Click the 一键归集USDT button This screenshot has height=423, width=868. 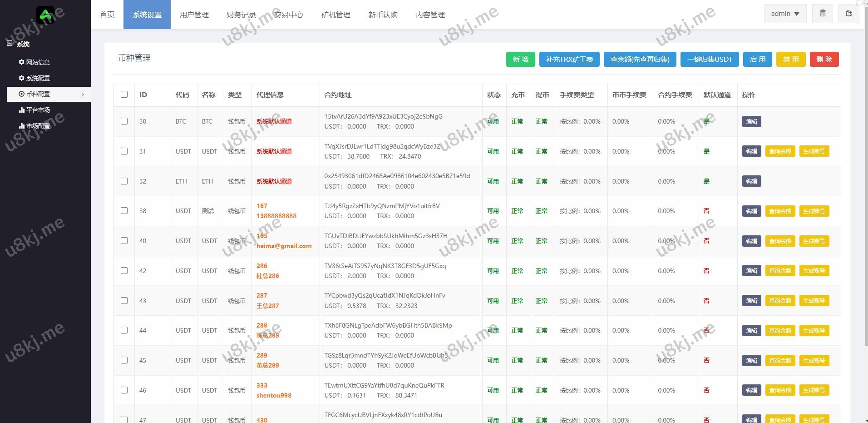tap(709, 60)
